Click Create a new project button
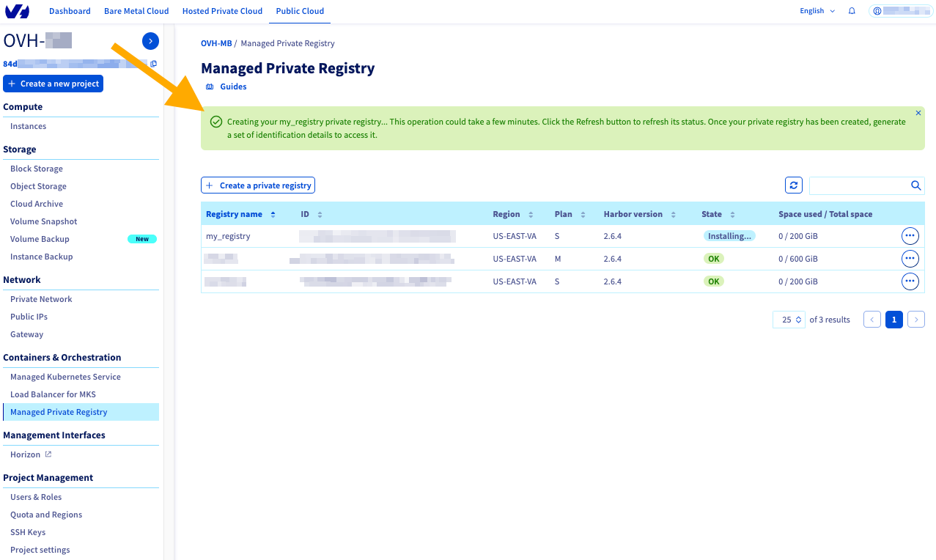936x560 pixels. 54,84
